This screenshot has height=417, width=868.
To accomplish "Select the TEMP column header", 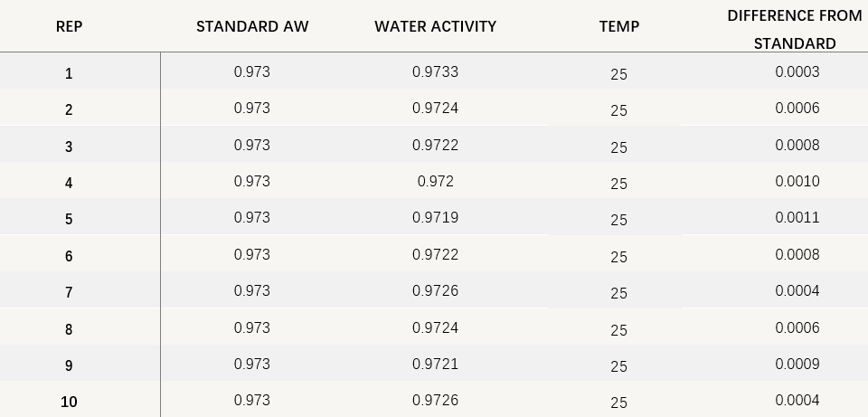I will [x=618, y=26].
